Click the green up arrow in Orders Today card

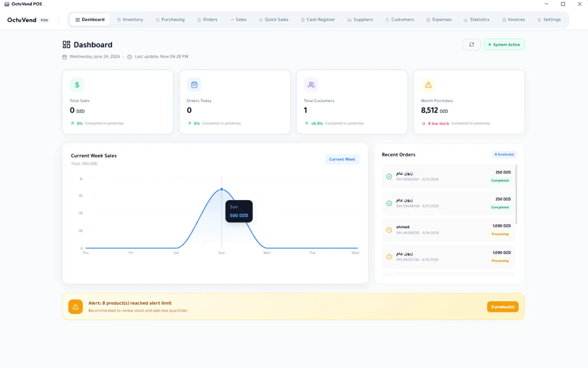pos(189,123)
